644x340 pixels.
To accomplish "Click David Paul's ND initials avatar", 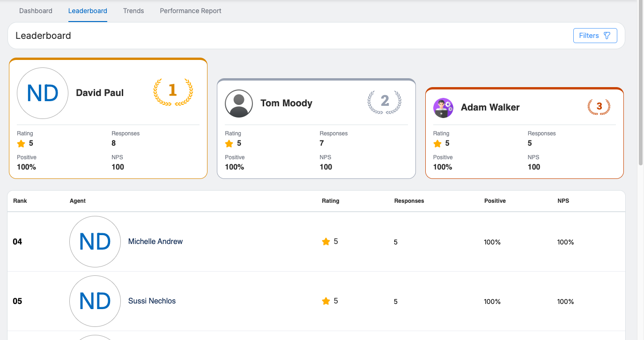I will pos(43,93).
